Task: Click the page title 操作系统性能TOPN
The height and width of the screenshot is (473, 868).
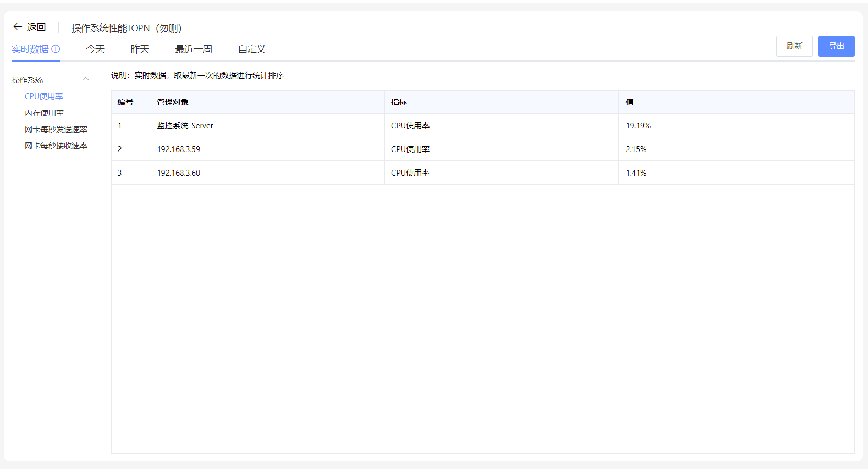Action: 126,28
